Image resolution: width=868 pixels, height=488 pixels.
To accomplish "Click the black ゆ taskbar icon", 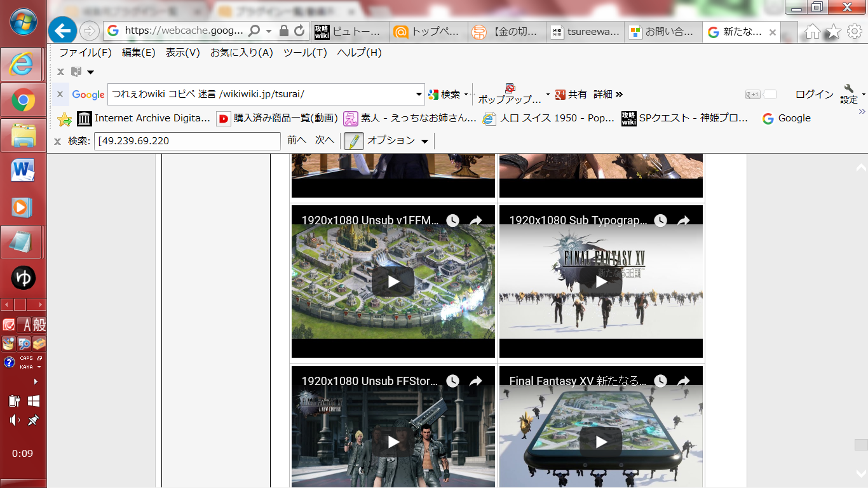I will (24, 278).
